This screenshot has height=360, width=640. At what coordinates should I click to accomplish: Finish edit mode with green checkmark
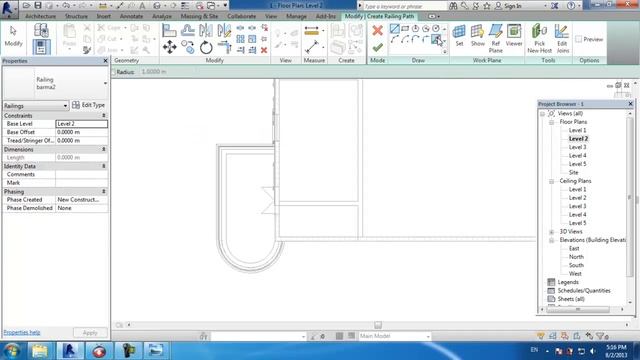[x=378, y=47]
